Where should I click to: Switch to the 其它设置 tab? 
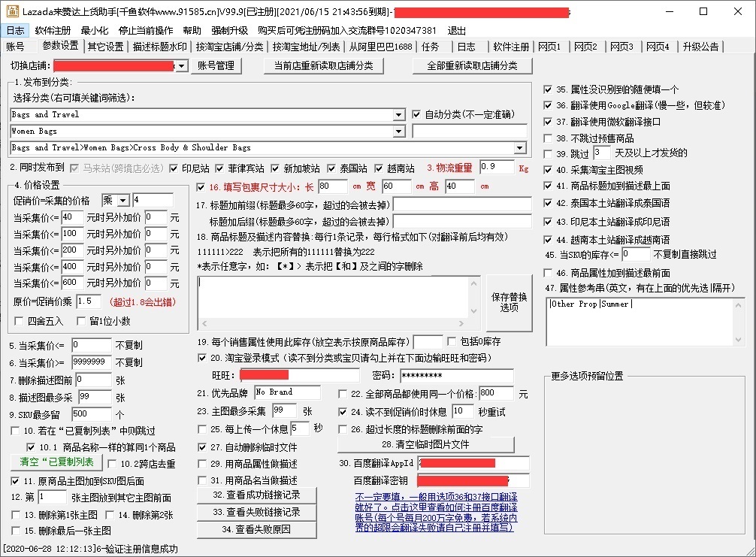tap(105, 47)
